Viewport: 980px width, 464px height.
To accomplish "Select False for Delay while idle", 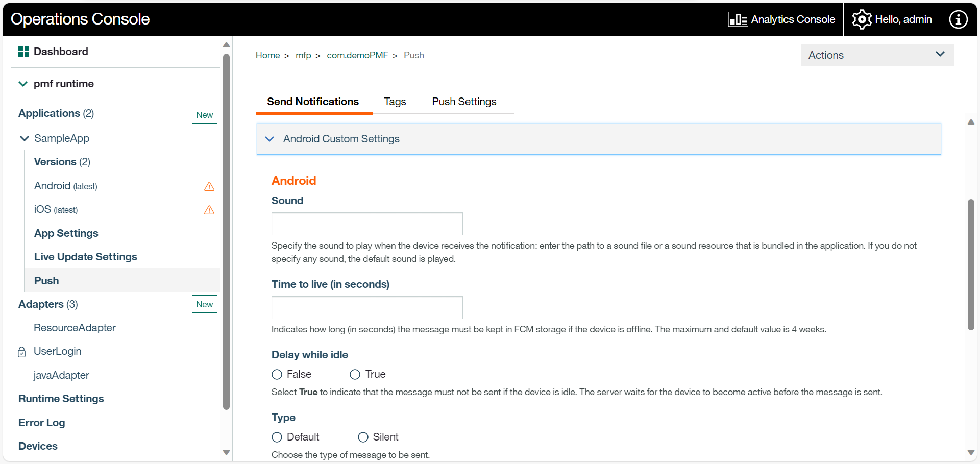I will pyautogui.click(x=277, y=375).
